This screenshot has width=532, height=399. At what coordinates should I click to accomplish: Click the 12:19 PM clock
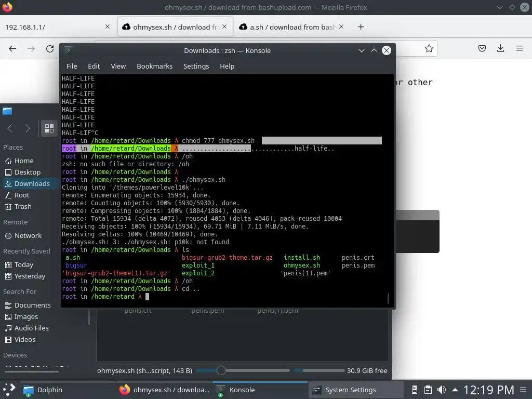[488, 390]
